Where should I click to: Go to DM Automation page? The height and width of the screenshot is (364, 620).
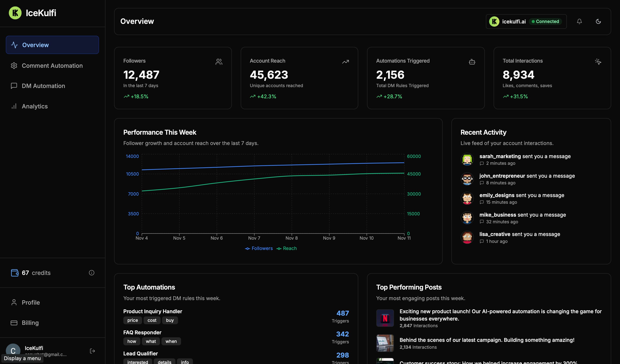(x=43, y=86)
